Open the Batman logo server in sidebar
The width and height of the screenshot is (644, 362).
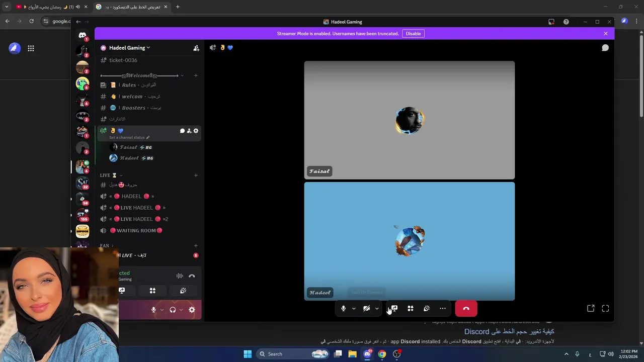pos(83,116)
